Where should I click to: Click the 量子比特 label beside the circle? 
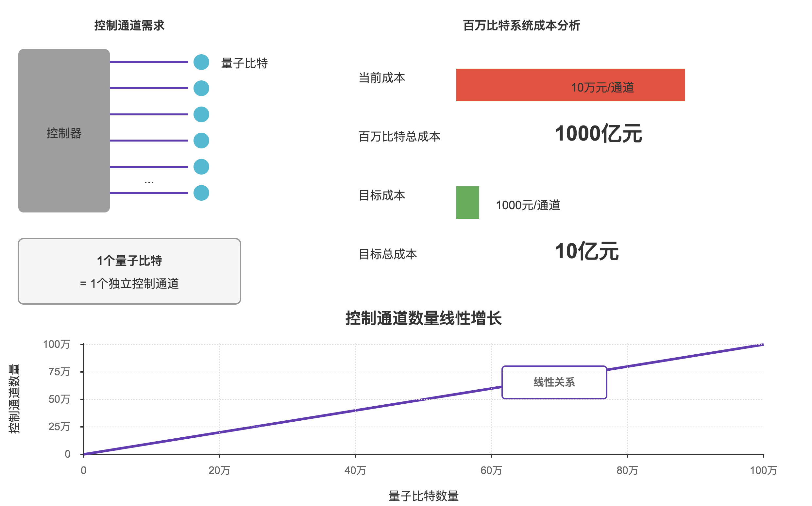coord(244,63)
